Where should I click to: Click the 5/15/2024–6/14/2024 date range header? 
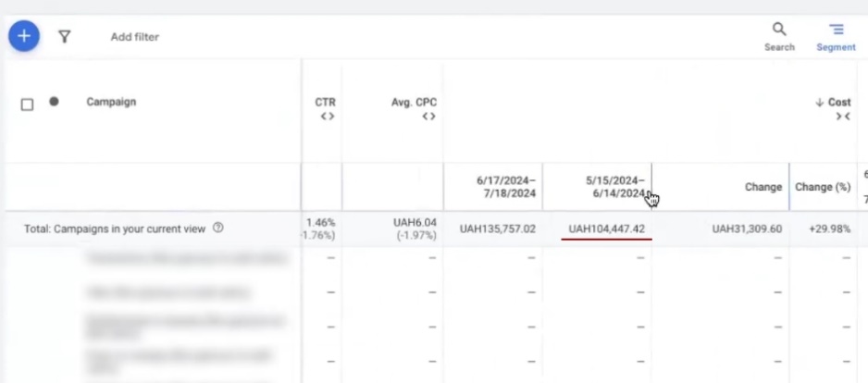(x=615, y=187)
